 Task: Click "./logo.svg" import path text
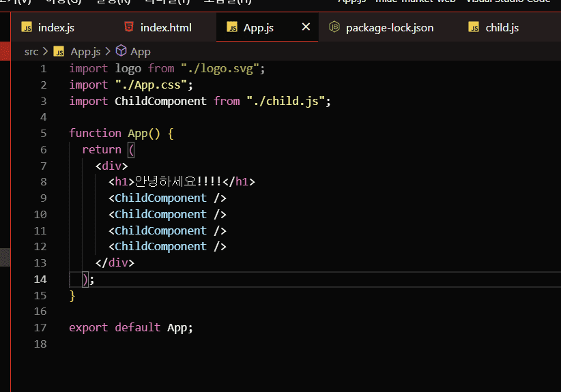(x=220, y=68)
